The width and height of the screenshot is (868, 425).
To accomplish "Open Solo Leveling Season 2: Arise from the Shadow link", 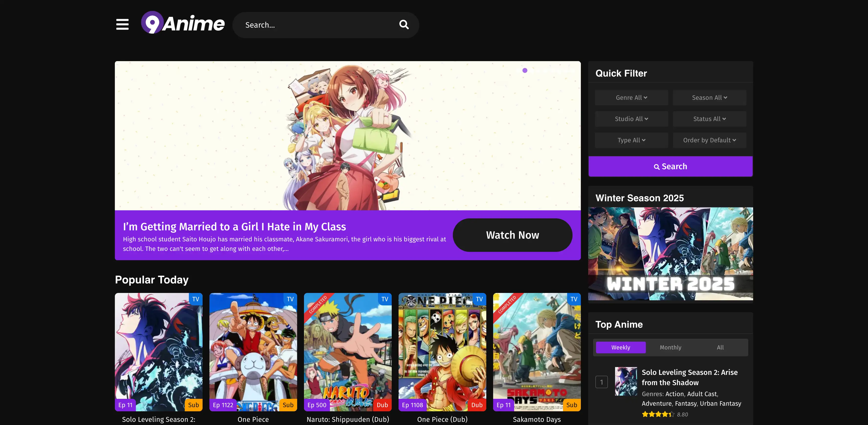I will click(689, 377).
